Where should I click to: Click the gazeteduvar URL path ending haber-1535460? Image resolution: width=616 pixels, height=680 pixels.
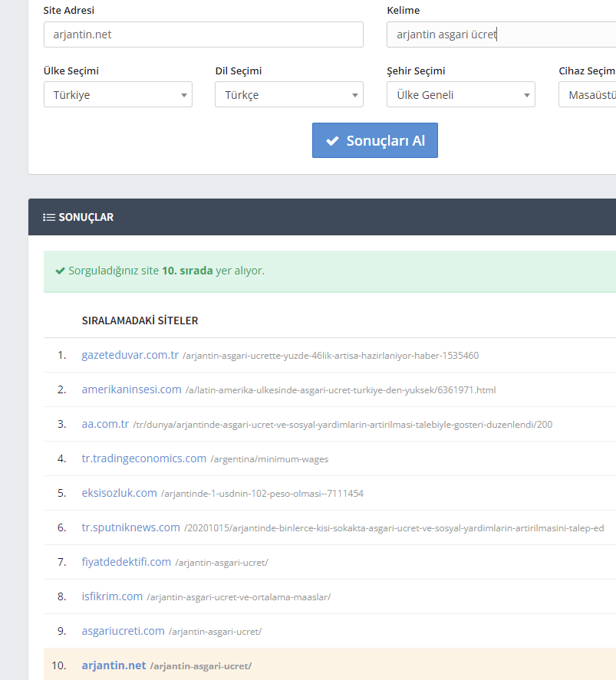point(331,356)
